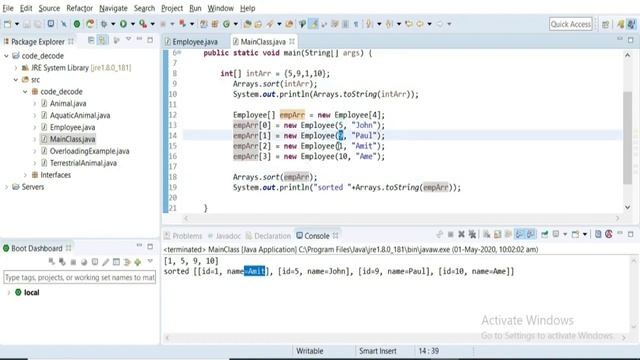
Task: Click the Relaunch Spring icon beside green circle
Action: tap(90, 24)
